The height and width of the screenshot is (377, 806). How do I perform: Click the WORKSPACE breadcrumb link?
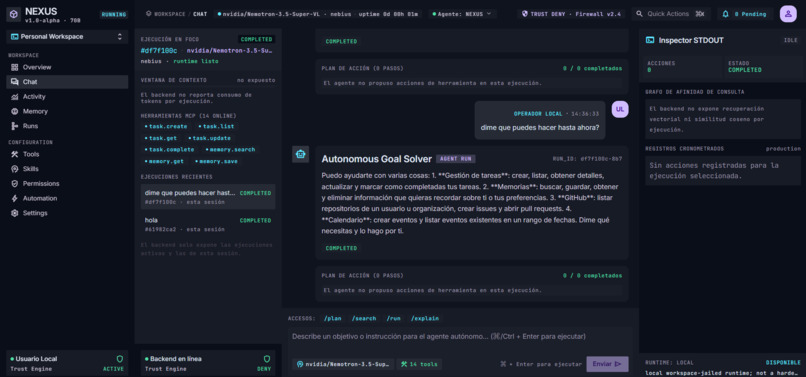tap(170, 14)
